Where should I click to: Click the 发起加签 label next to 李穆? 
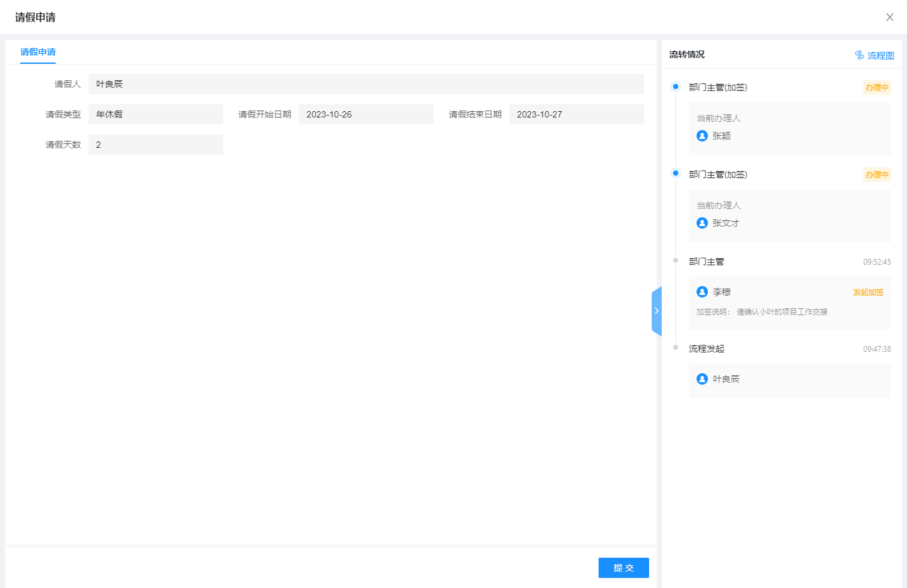(x=868, y=292)
